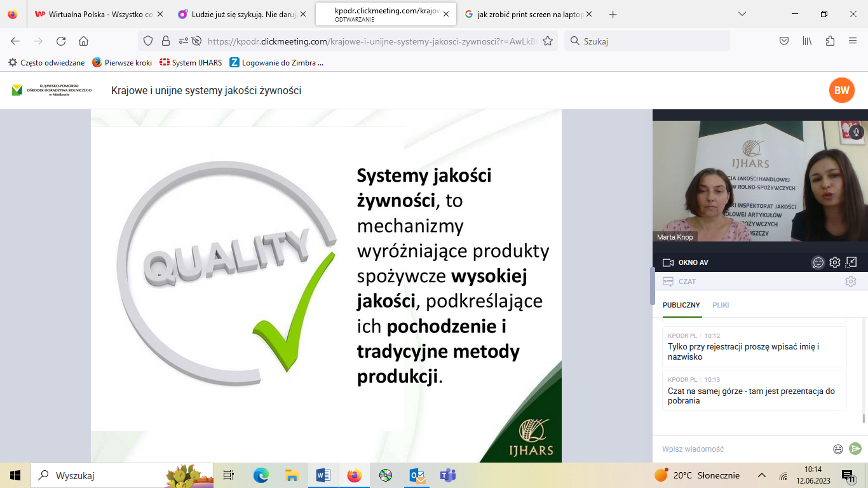Viewport: 868px width, 488px height.
Task: Open the System IJHARS bookmark
Action: tap(191, 62)
